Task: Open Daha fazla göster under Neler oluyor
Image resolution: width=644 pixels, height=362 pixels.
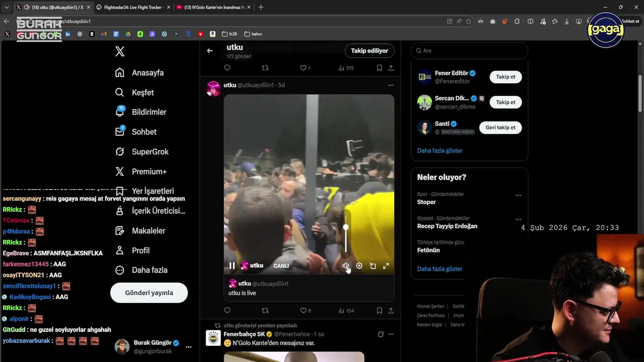Action: pos(440,269)
